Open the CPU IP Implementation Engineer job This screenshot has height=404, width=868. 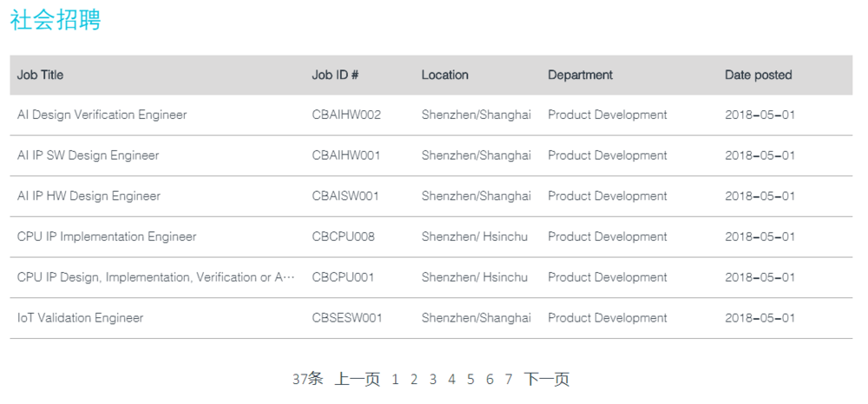tap(107, 236)
